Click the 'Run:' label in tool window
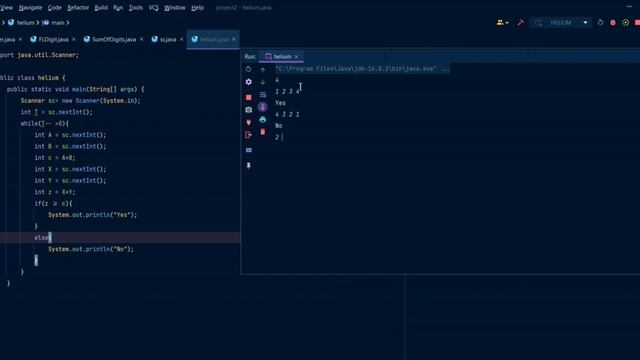 pyautogui.click(x=250, y=57)
